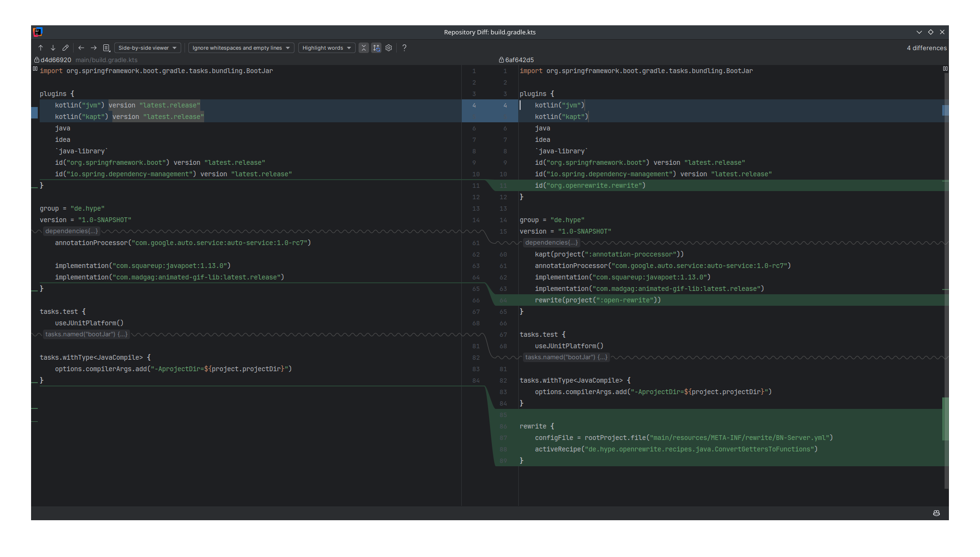
Task: Open Ignore whitespaces and empty lines dropdown
Action: click(x=241, y=48)
